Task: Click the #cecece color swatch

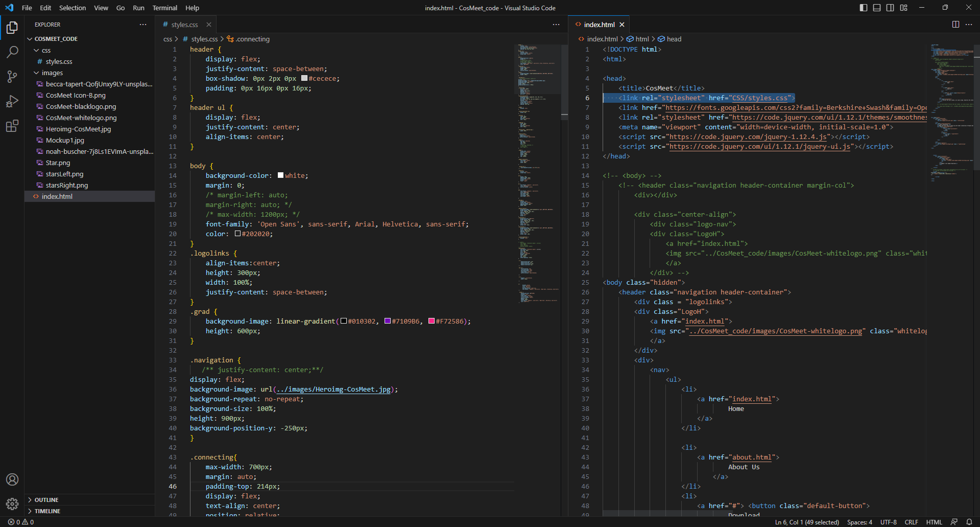Action: (304, 78)
